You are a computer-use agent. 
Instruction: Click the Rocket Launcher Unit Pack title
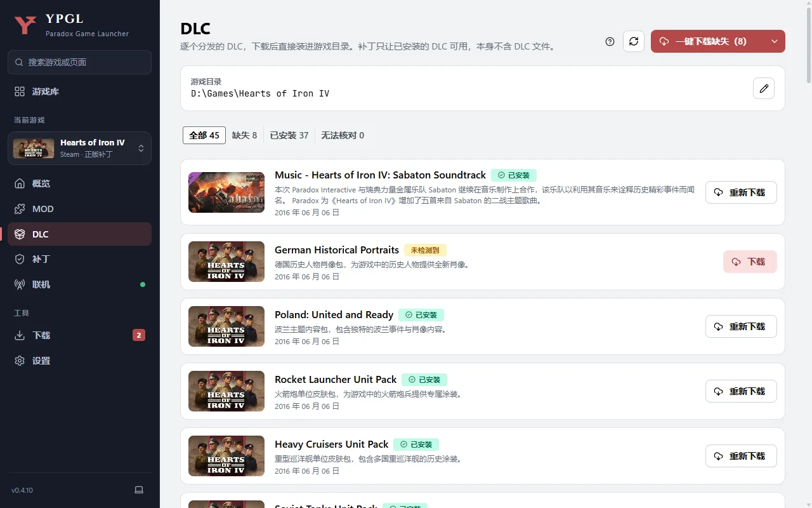pyautogui.click(x=336, y=380)
